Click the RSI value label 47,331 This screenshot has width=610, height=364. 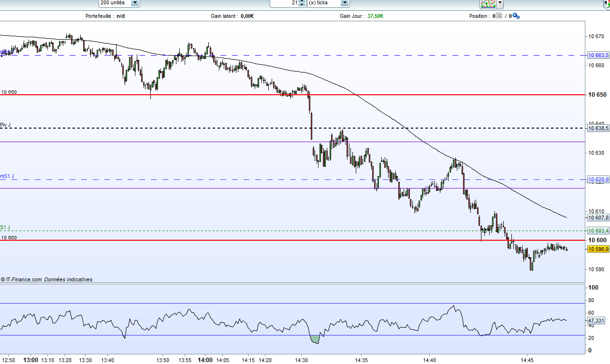(596, 320)
